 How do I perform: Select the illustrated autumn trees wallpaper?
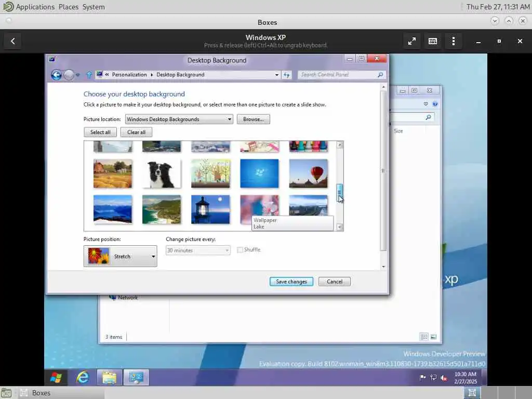210,174
